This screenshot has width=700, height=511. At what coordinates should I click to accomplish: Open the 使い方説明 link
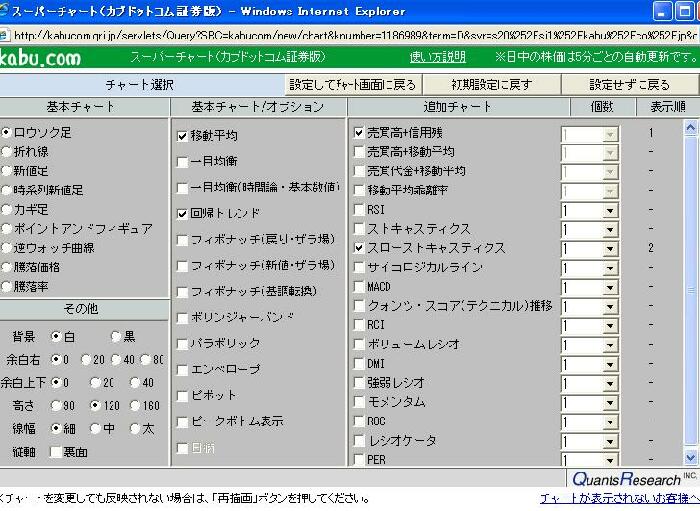tap(438, 57)
